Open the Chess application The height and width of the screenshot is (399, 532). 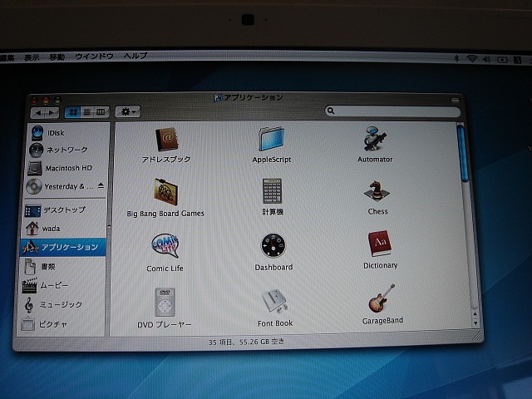377,192
